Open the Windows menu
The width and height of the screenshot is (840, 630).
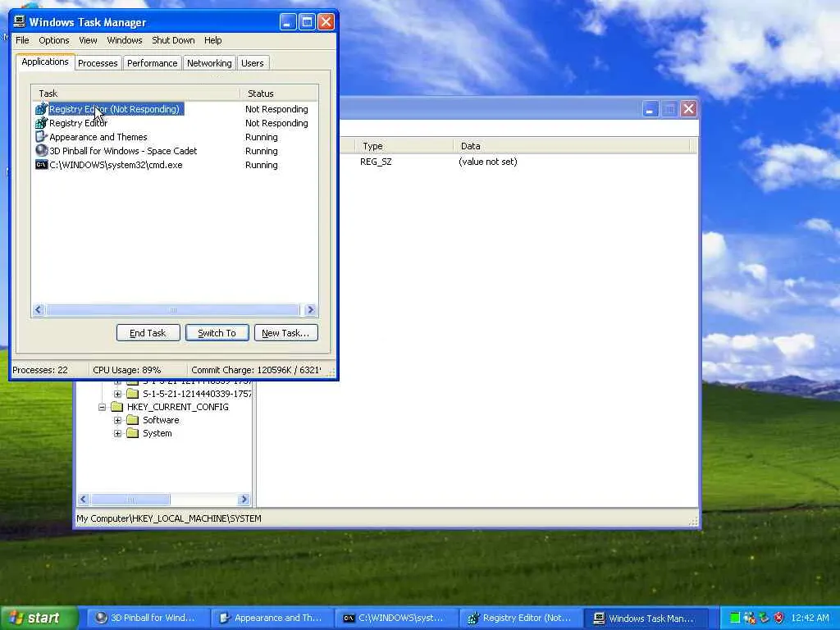pos(125,40)
